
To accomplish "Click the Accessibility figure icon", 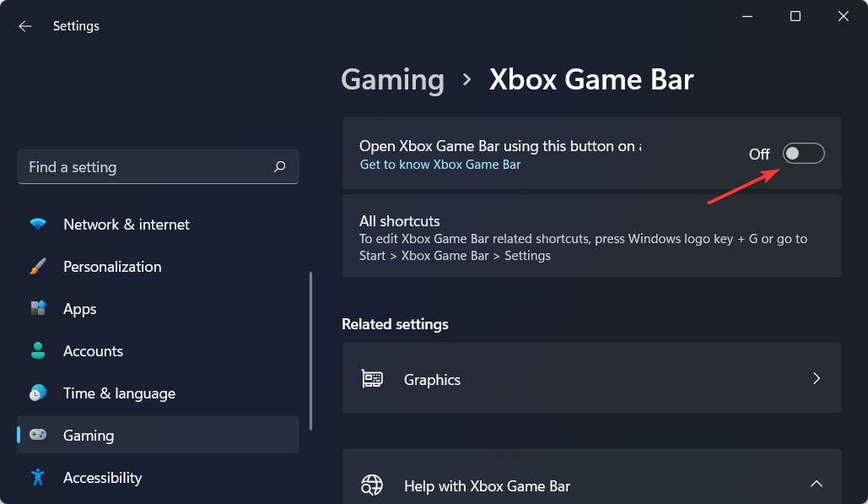I will tap(38, 477).
